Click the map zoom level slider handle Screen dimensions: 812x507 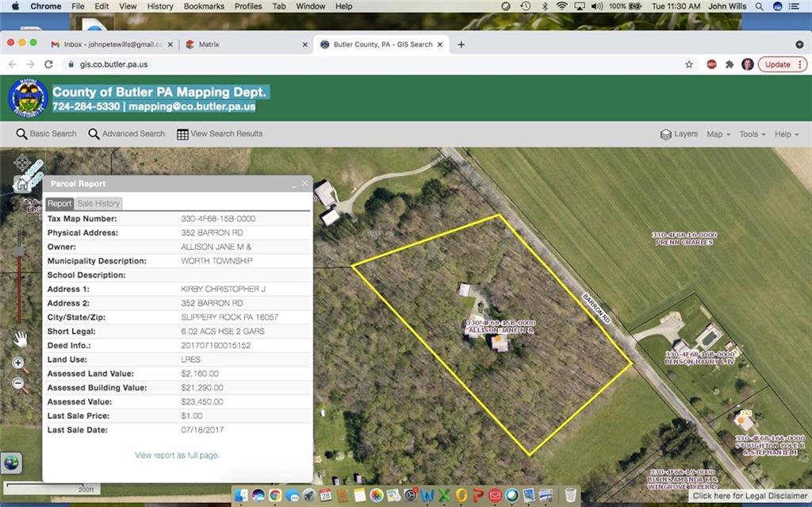19,252
